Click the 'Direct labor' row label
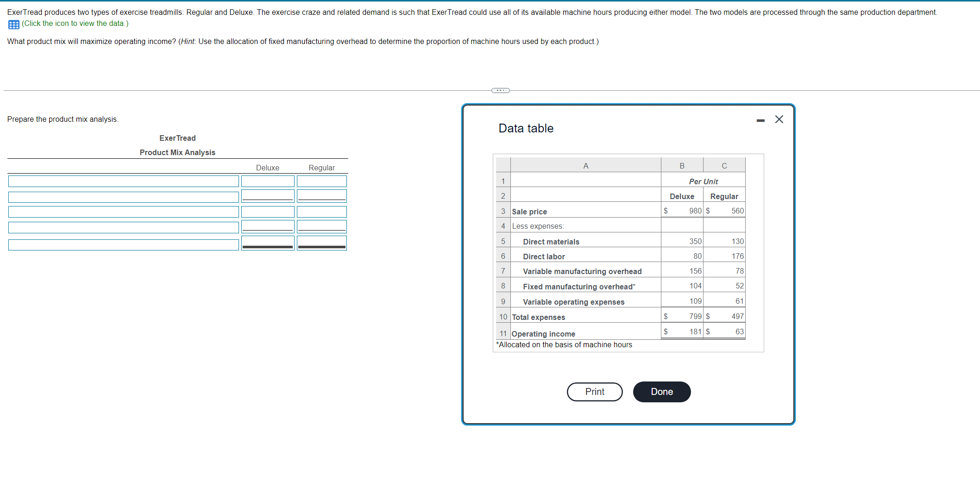This screenshot has height=494, width=980. [544, 256]
